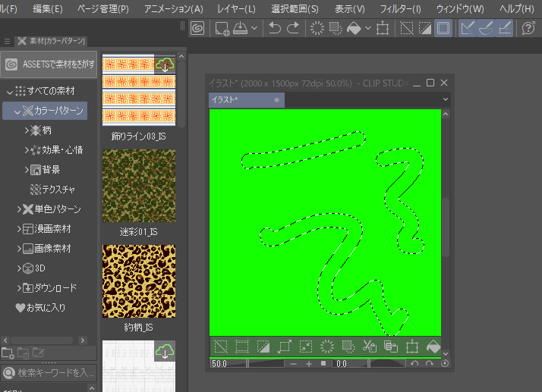Click Expand selected area icon in launcher
The height and width of the screenshot is (392, 542).
[285, 347]
